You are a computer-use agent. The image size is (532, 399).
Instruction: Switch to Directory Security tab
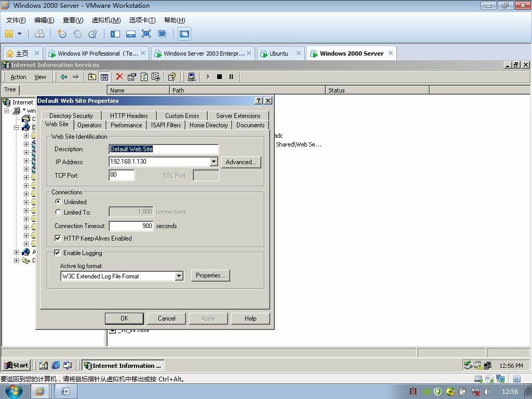[71, 116]
